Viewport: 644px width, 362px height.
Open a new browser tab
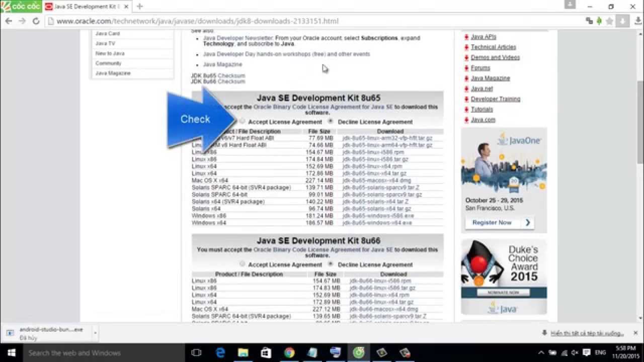pos(139,7)
